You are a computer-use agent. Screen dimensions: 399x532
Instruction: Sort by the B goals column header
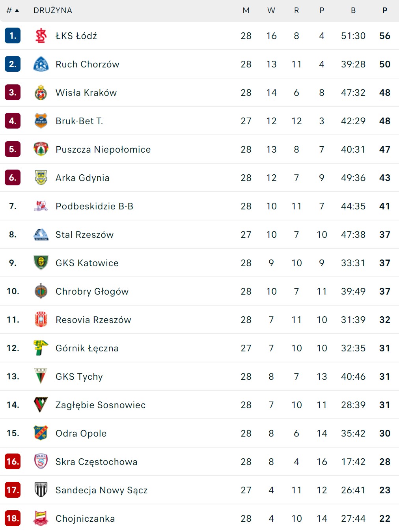point(353,10)
